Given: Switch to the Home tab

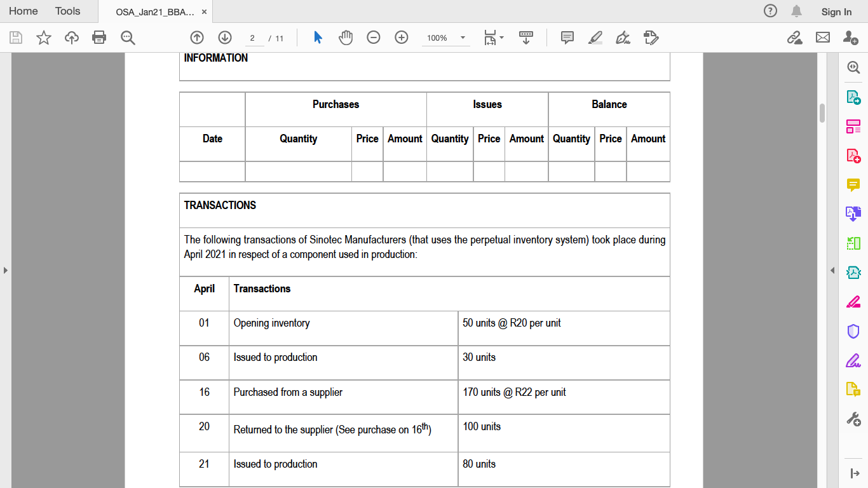Looking at the screenshot, I should pyautogui.click(x=23, y=11).
